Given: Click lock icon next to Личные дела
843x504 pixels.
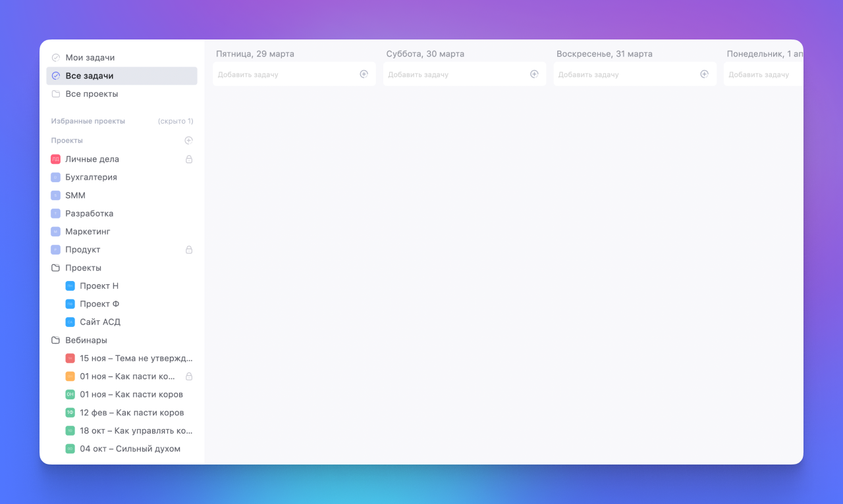Looking at the screenshot, I should point(189,159).
